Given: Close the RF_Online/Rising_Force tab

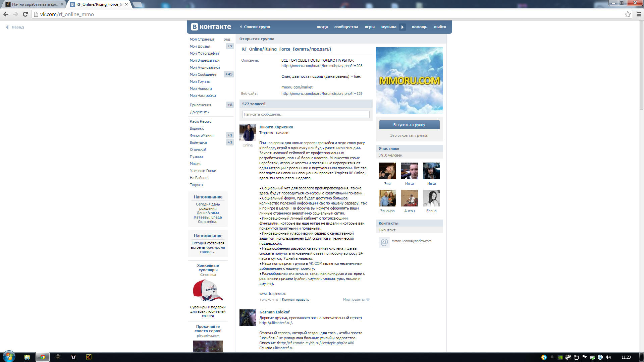Looking at the screenshot, I should [x=126, y=4].
